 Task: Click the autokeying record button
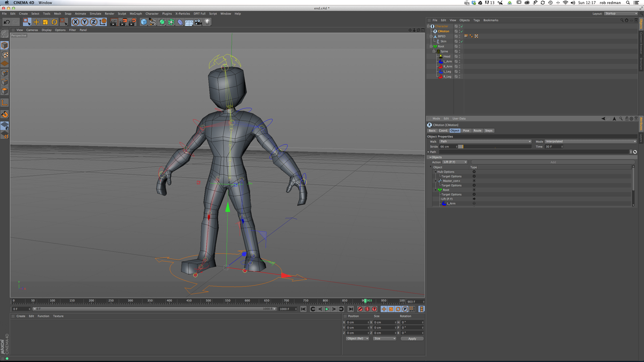pyautogui.click(x=367, y=309)
